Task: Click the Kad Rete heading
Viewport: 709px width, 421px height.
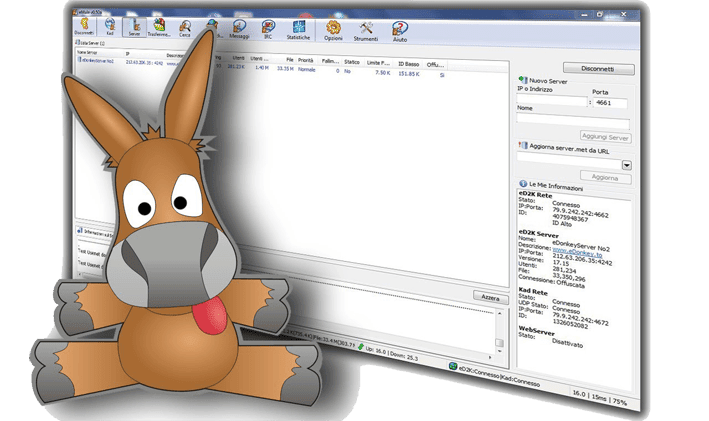Action: (x=533, y=291)
